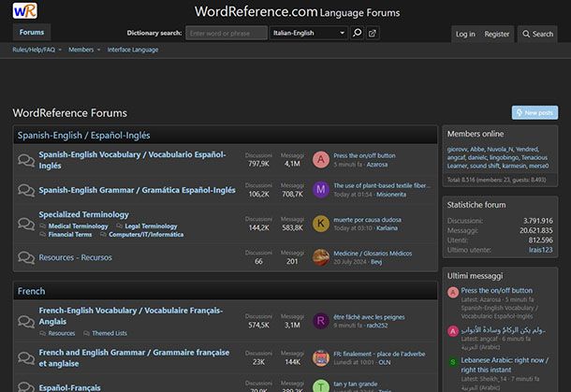Open the French category header
This screenshot has height=392, width=571.
(x=31, y=291)
